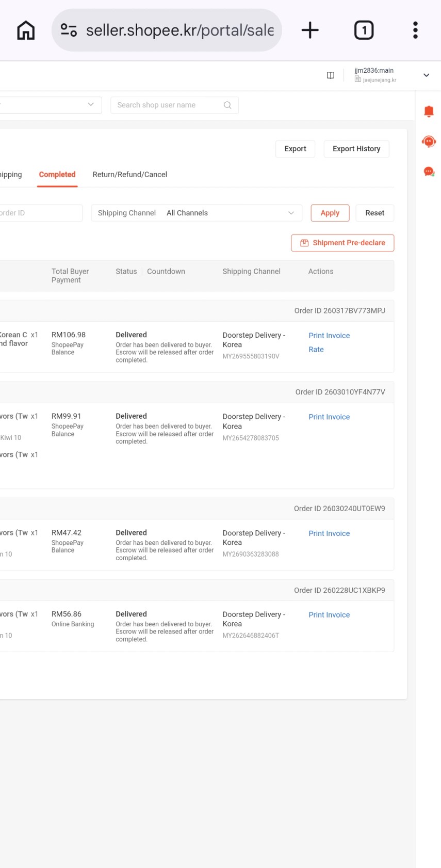
Task: Open the education hub book icon
Action: (331, 75)
